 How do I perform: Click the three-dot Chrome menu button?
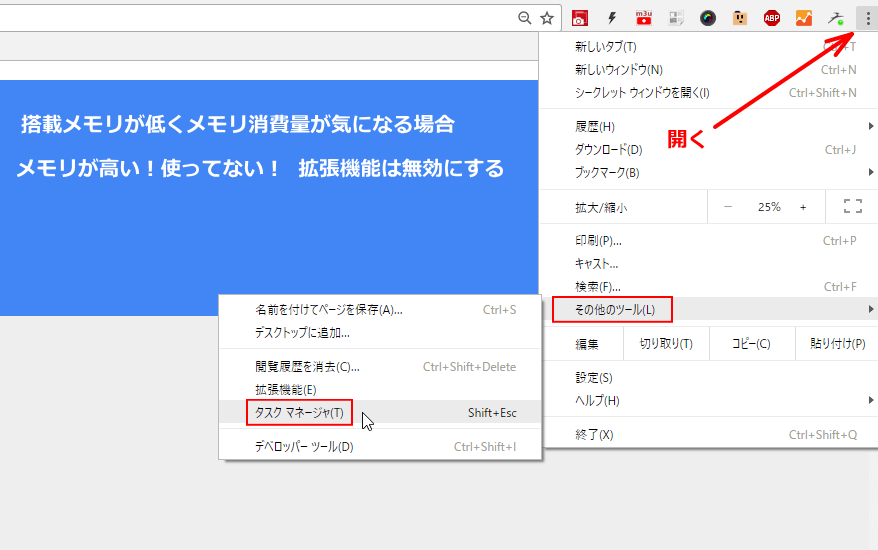(x=867, y=19)
